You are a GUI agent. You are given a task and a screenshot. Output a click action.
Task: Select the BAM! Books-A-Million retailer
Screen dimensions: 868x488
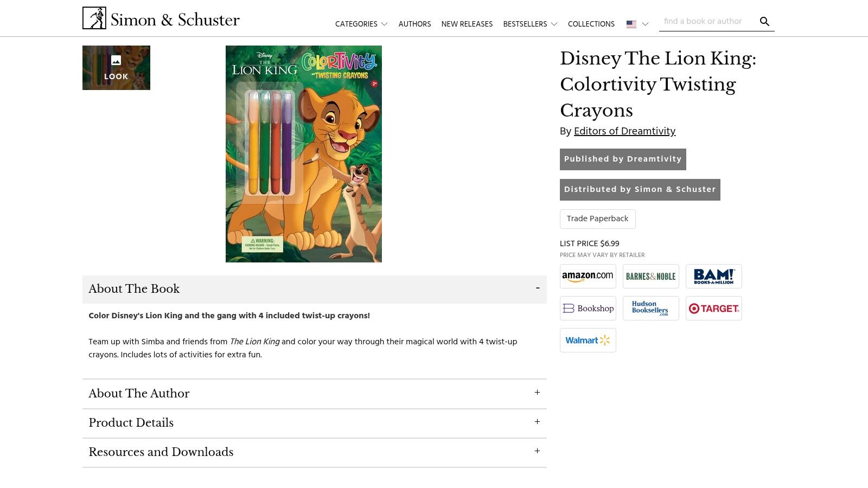tap(713, 276)
